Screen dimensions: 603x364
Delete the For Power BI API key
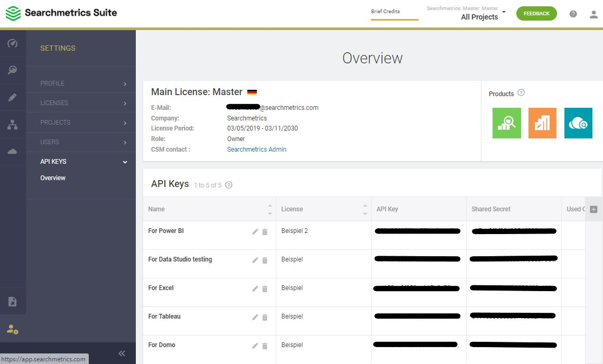point(265,232)
